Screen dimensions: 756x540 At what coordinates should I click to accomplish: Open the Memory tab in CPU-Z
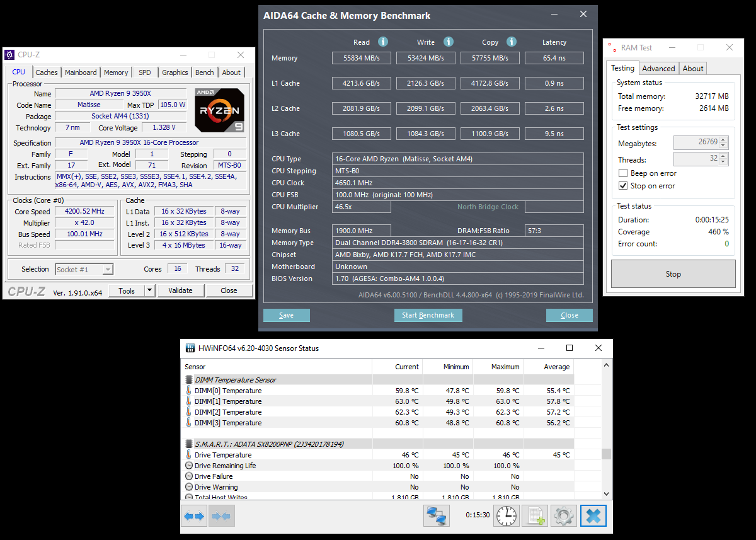pos(116,72)
